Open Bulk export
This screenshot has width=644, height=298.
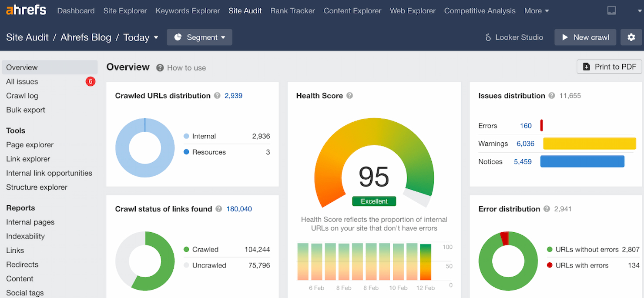pos(26,110)
